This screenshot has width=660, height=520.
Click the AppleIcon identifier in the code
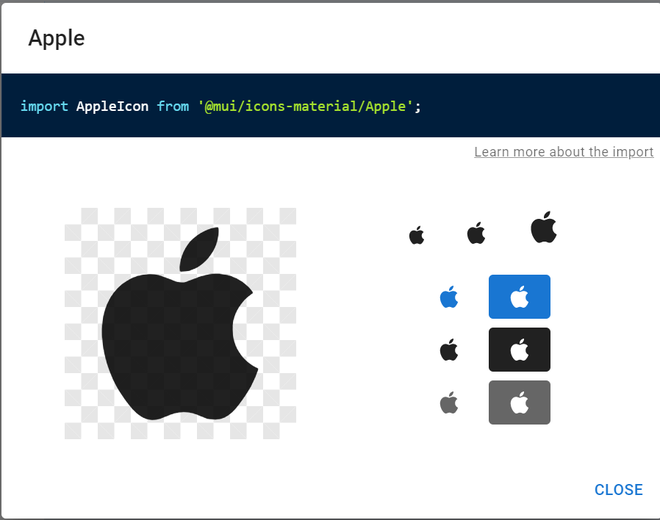112,106
